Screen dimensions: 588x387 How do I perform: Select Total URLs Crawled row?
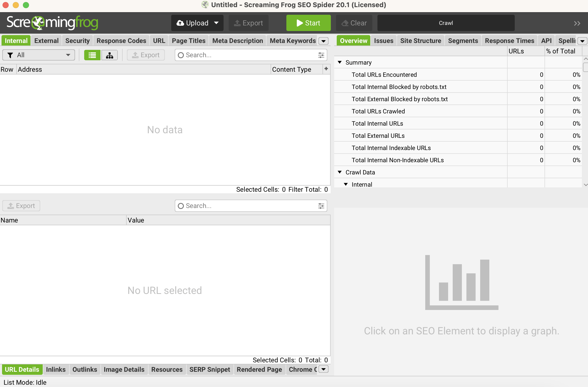tap(458, 111)
